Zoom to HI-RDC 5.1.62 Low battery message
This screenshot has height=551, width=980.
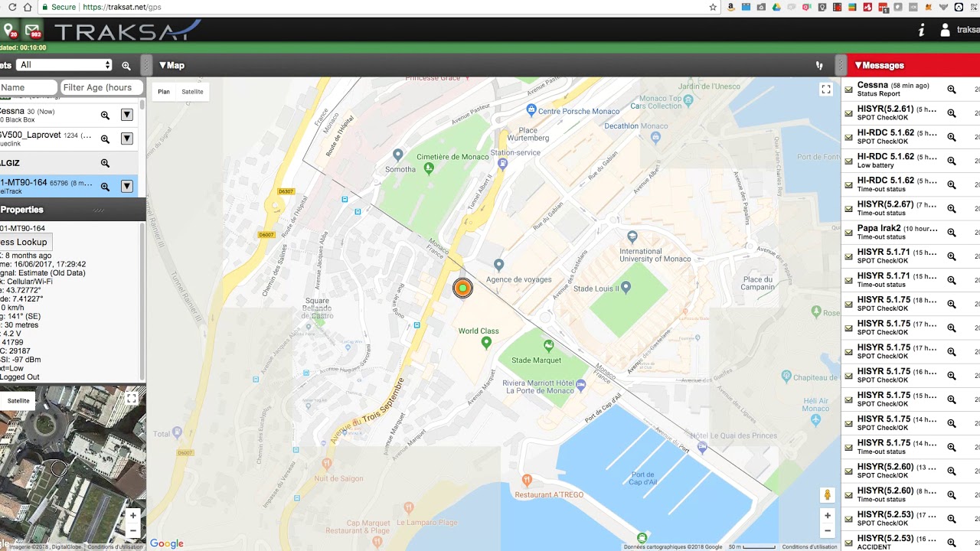point(952,161)
